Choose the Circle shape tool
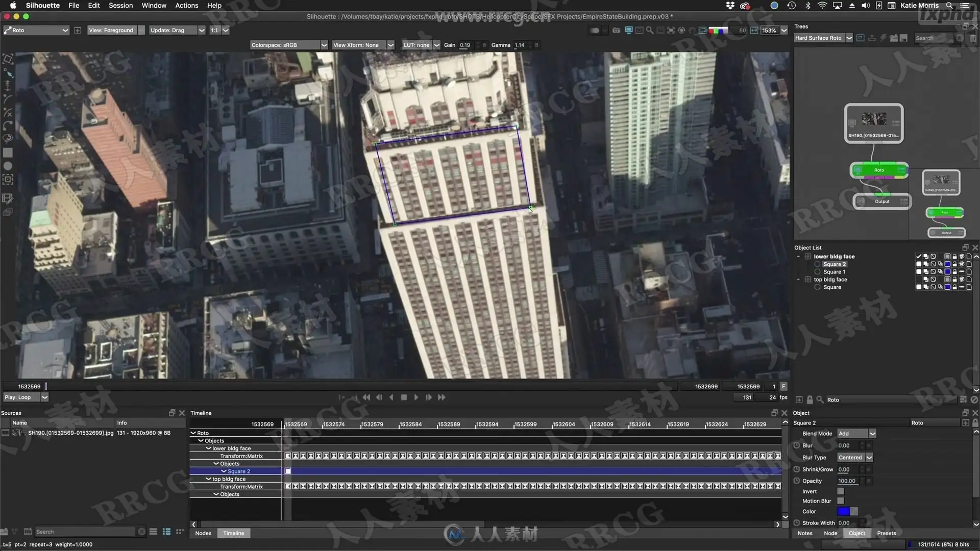This screenshot has height=551, width=980. tap(8, 166)
